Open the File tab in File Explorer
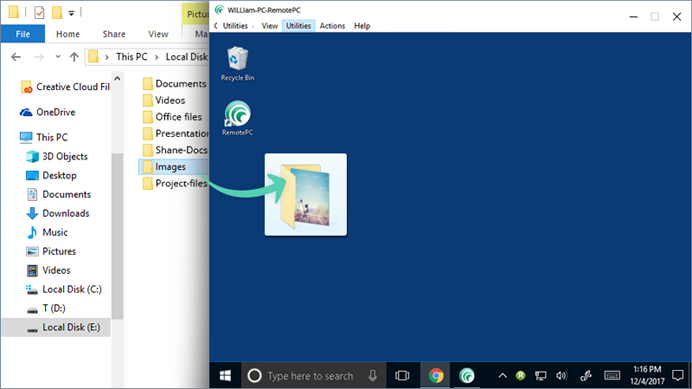 pos(23,34)
